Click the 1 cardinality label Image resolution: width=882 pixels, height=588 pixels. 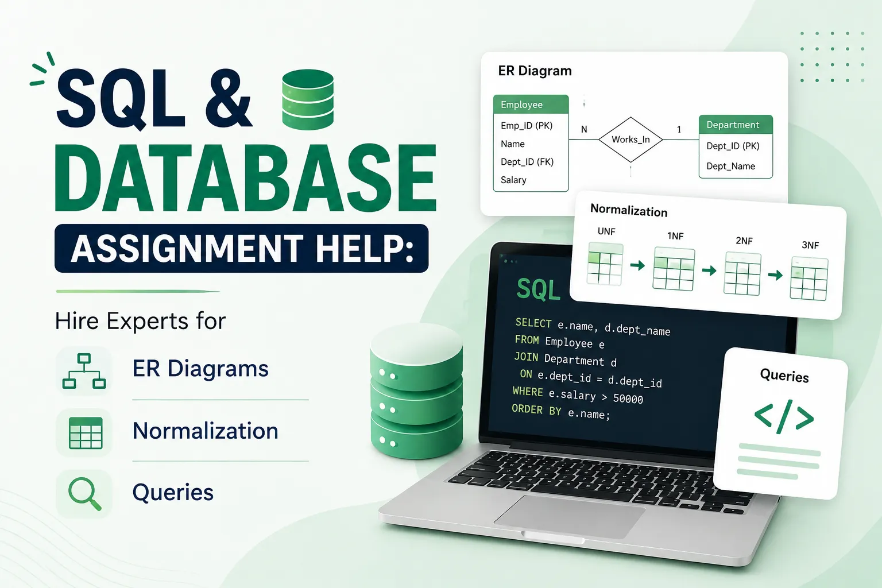tap(679, 129)
